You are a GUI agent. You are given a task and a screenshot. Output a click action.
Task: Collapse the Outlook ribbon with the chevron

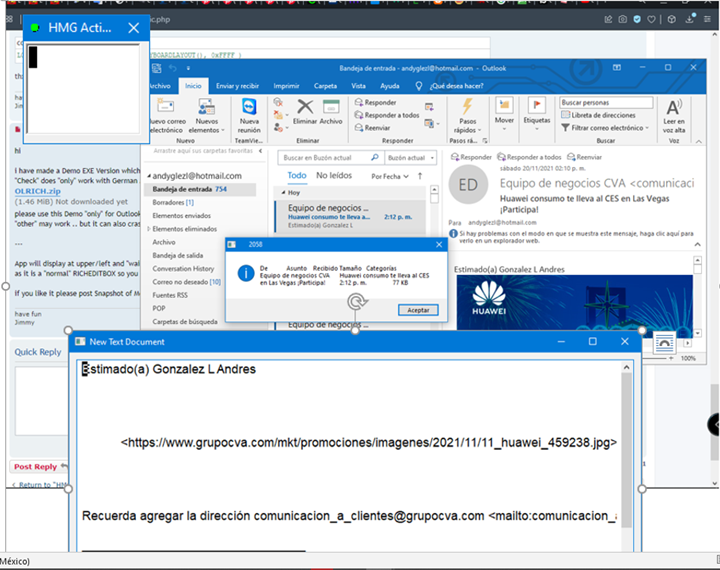tap(698, 141)
